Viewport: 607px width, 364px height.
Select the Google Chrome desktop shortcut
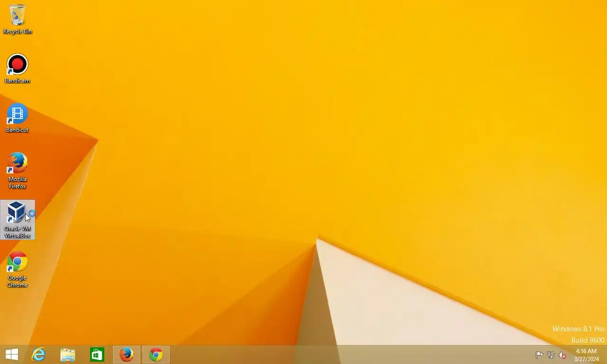(x=18, y=269)
